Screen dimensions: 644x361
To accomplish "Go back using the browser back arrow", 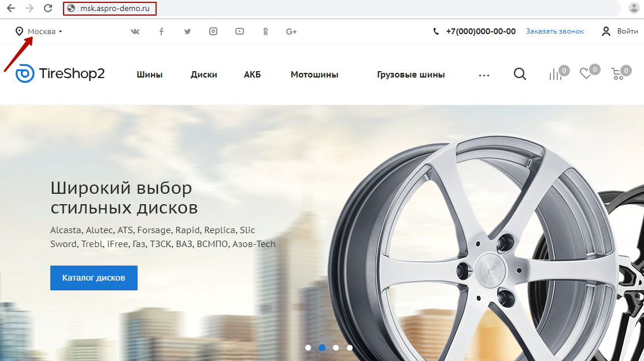I will 11,8.
